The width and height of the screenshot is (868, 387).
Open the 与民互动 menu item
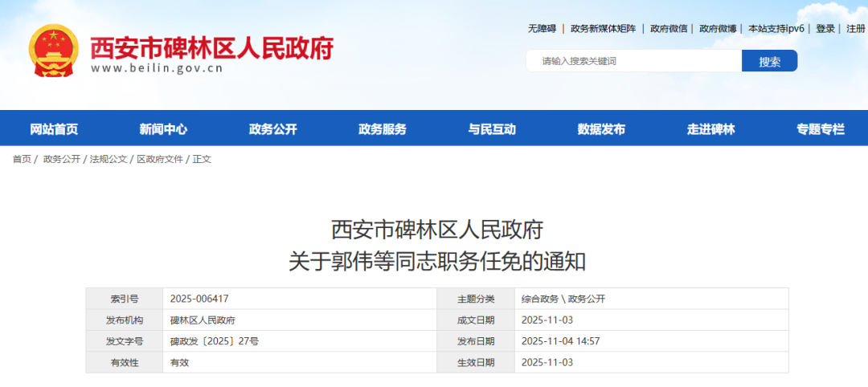point(492,128)
